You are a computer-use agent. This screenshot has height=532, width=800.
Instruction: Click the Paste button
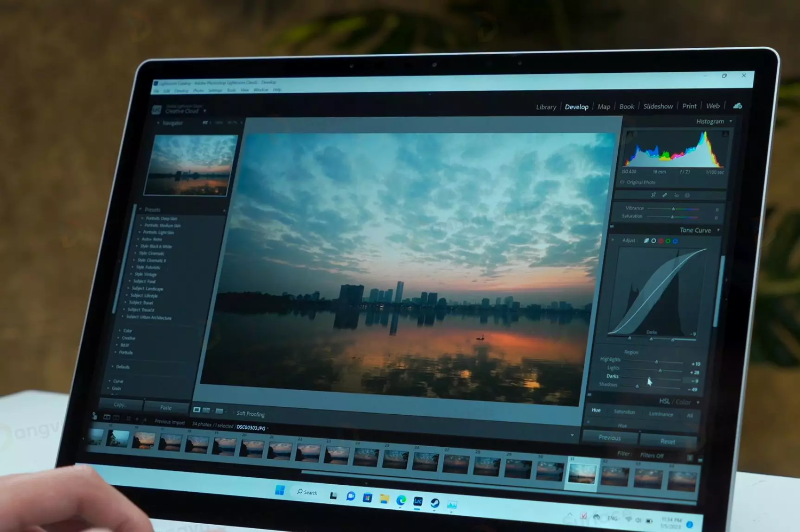(166, 408)
